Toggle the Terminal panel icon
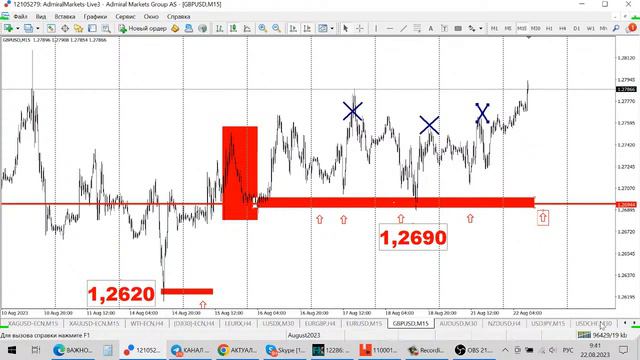 [92, 28]
